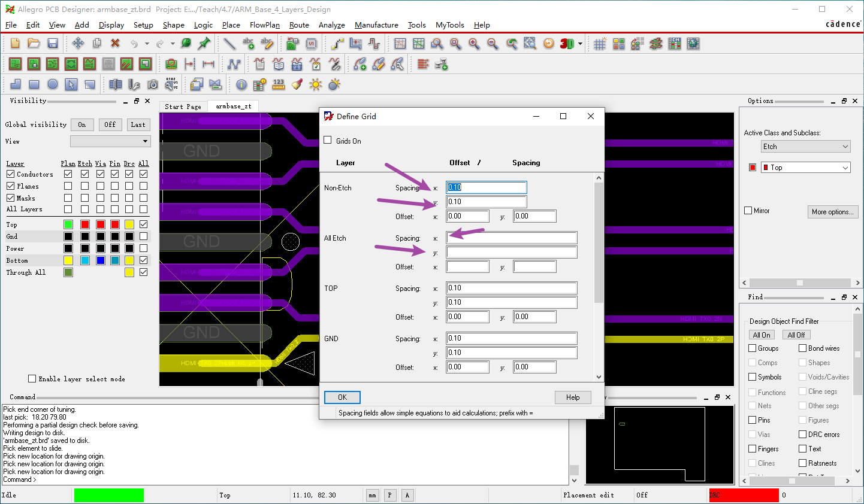Select the circle shape add icon

53,84
